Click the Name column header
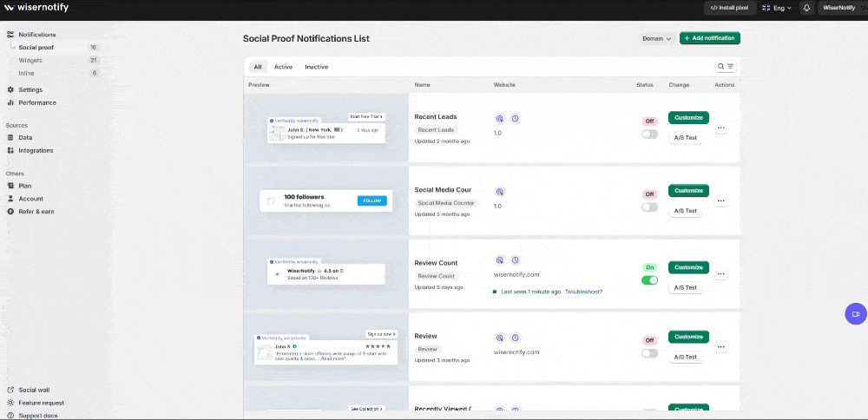 point(422,85)
